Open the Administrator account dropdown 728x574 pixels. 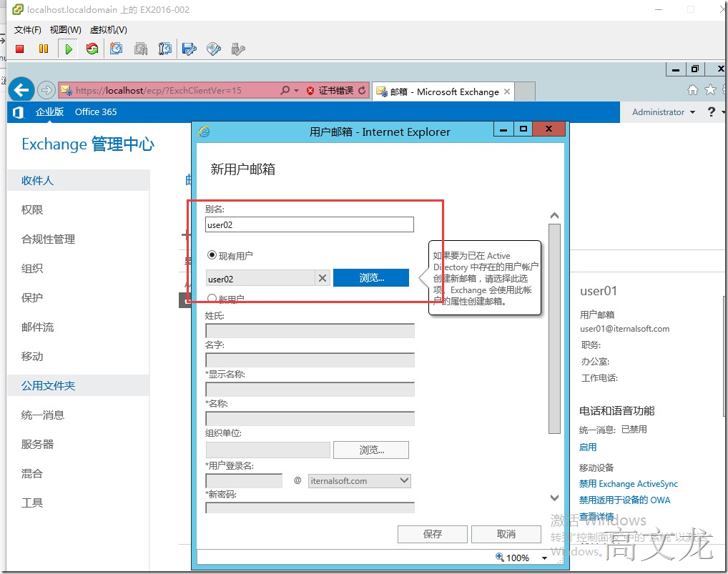point(664,112)
